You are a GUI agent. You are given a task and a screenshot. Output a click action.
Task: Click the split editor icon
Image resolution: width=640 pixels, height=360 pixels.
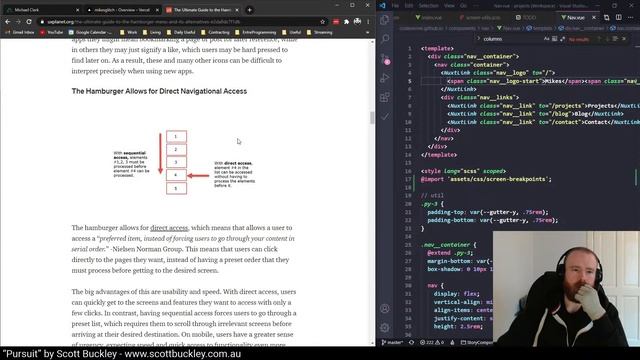point(619,18)
